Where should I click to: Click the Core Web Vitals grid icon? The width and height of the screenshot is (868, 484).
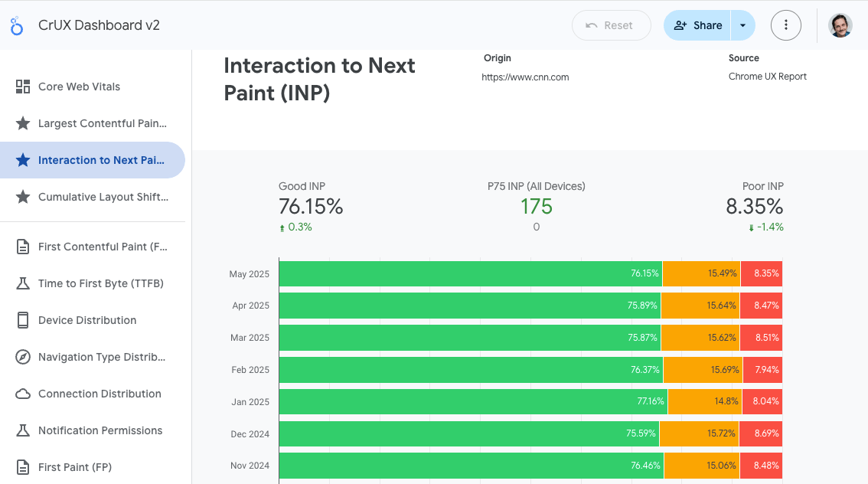[x=22, y=87]
